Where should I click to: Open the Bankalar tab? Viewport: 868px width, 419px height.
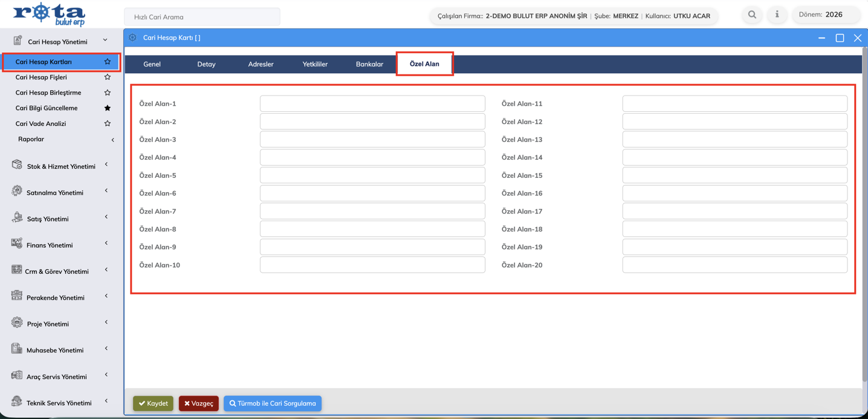pos(369,64)
